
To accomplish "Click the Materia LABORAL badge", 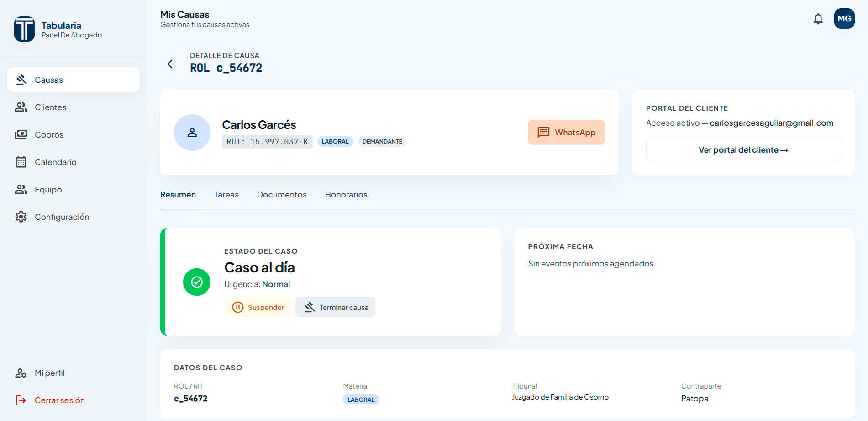I will (x=361, y=400).
